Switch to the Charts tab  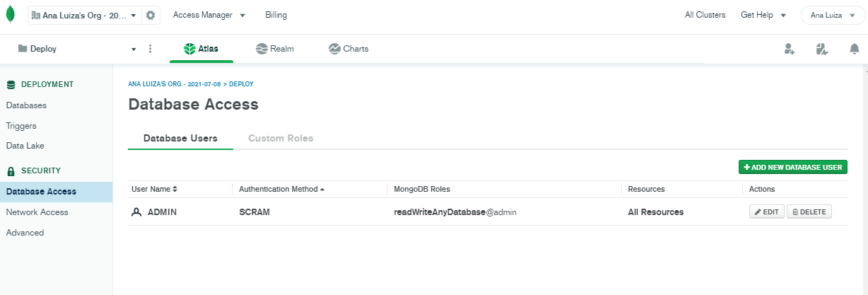pos(348,49)
